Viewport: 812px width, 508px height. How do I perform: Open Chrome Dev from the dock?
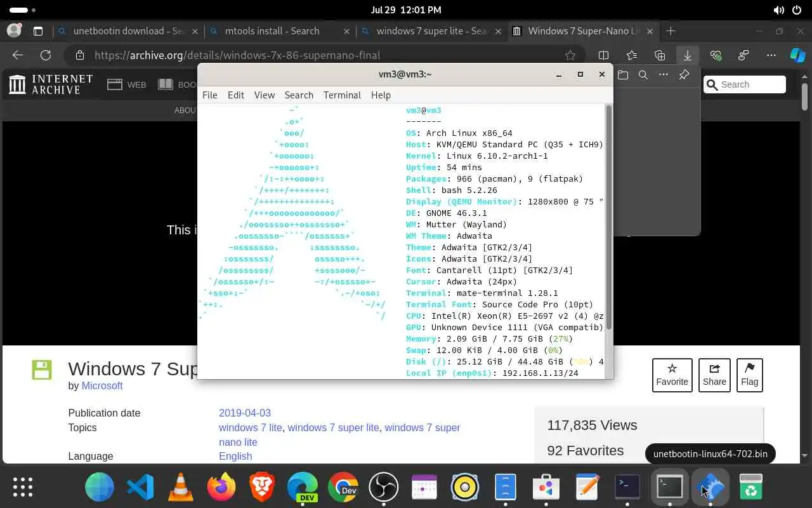click(343, 487)
